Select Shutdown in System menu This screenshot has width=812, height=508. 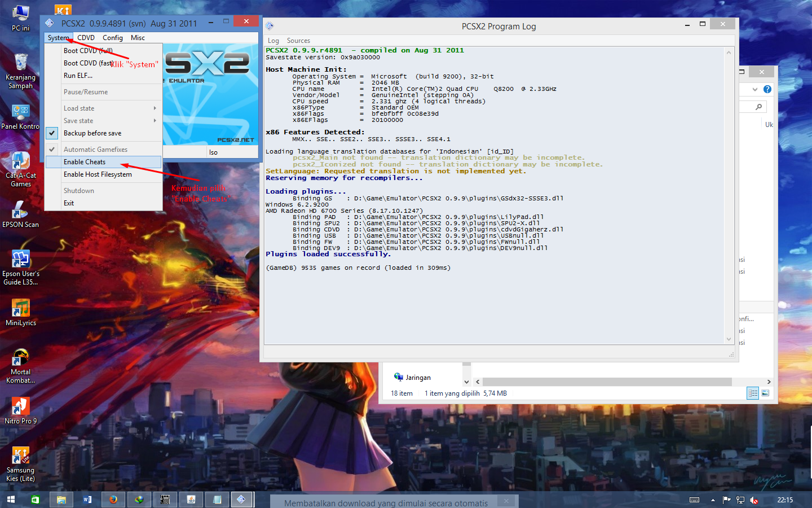103,191
